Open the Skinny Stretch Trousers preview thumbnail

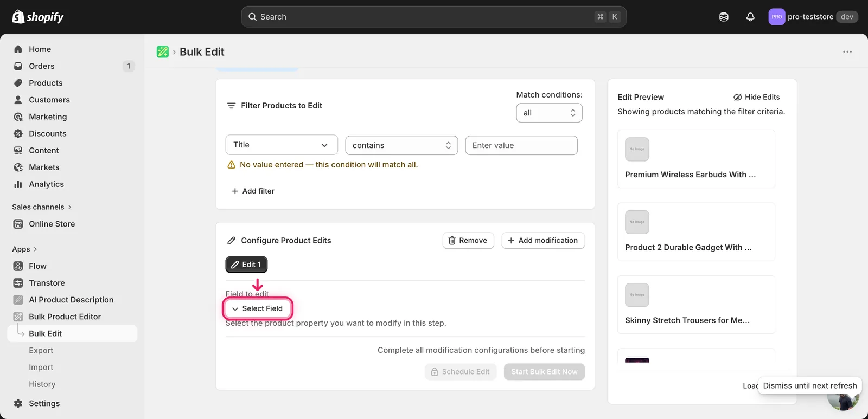pos(637,295)
